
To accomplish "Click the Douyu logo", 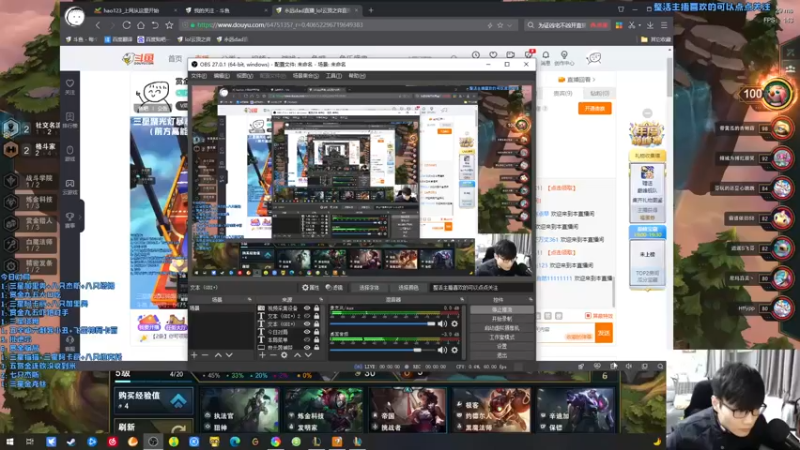I will point(138,59).
